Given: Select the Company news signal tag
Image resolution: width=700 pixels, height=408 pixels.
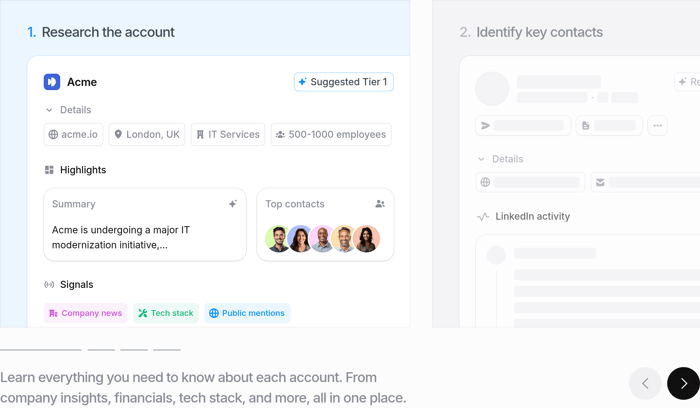Looking at the screenshot, I should [x=86, y=313].
